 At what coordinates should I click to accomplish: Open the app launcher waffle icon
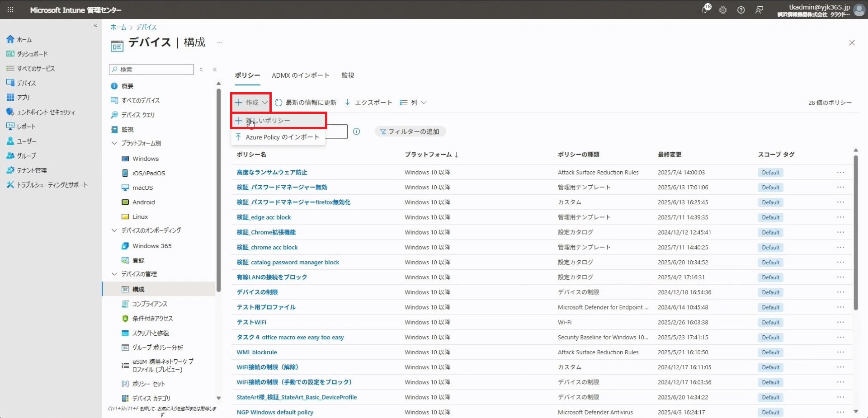click(x=10, y=9)
